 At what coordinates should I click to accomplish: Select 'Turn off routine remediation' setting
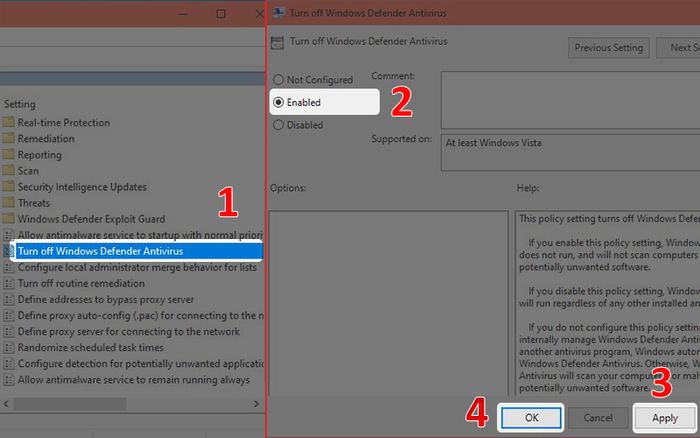click(81, 284)
